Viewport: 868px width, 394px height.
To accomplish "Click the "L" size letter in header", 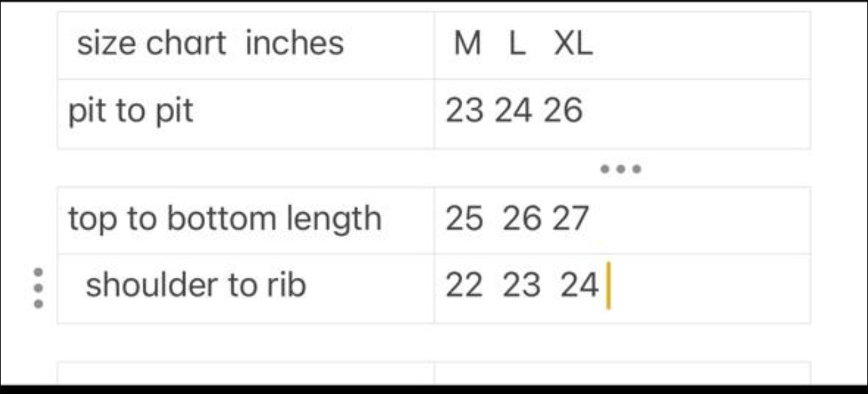I will tap(516, 45).
